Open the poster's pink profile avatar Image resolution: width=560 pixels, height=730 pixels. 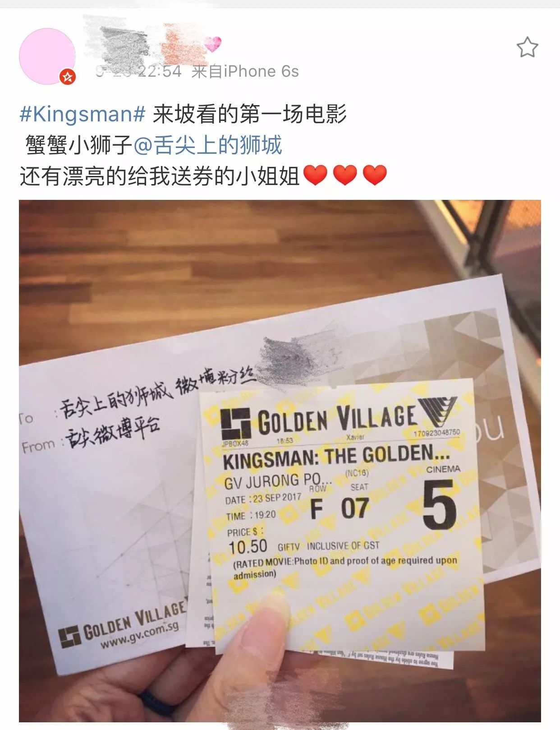pyautogui.click(x=47, y=56)
